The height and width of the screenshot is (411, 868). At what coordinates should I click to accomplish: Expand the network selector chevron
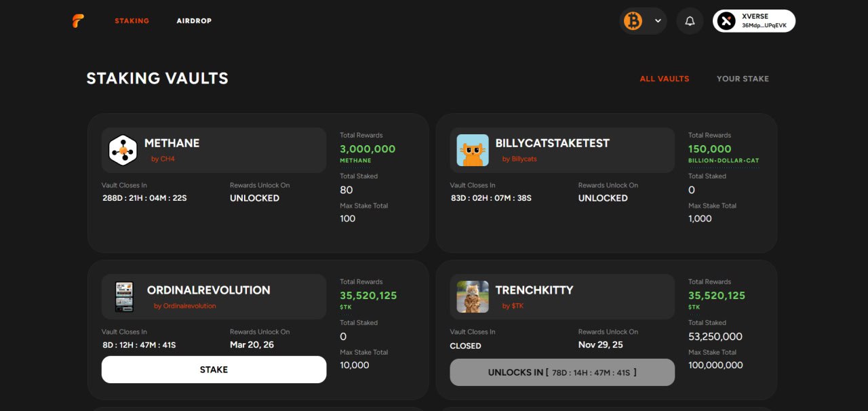tap(658, 21)
